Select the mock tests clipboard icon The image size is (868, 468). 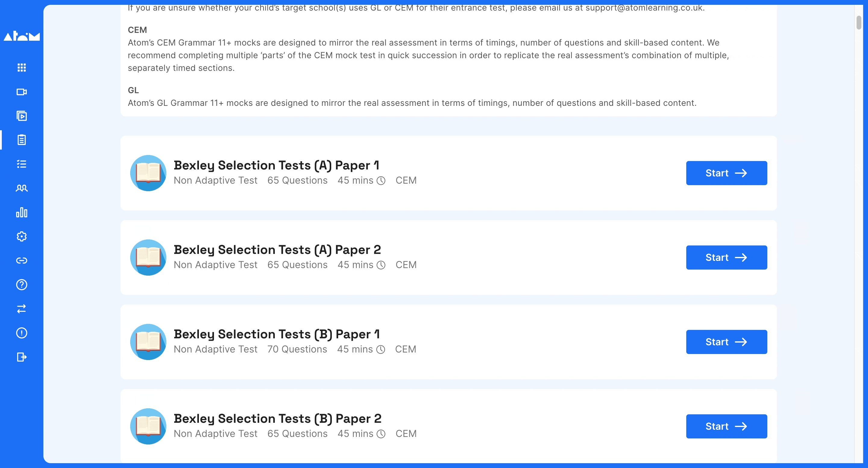pyautogui.click(x=22, y=140)
